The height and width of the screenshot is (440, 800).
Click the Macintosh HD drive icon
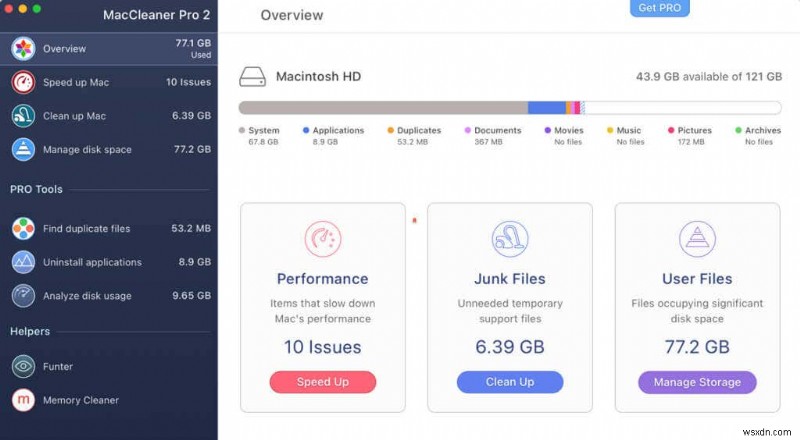253,77
